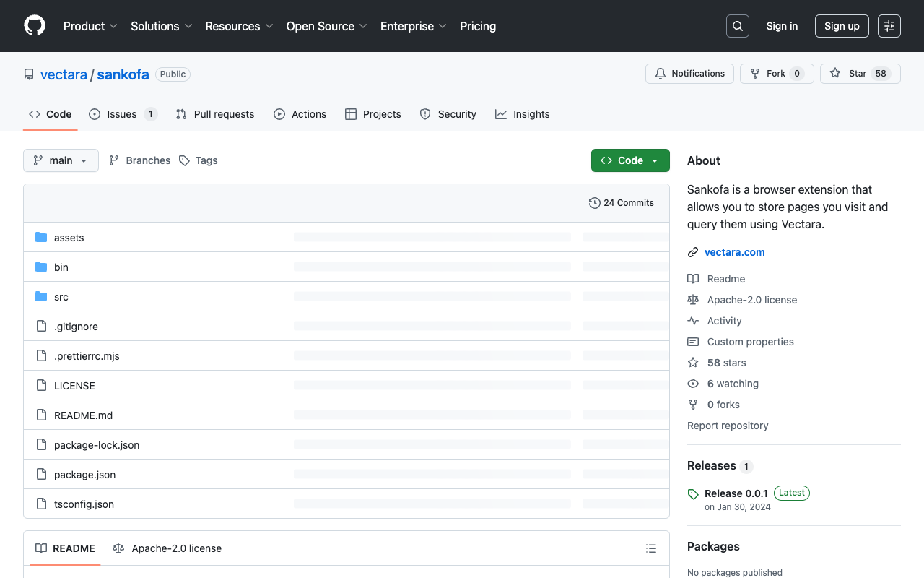924x578 pixels.
Task: Switch to the Security tab
Action: point(448,114)
